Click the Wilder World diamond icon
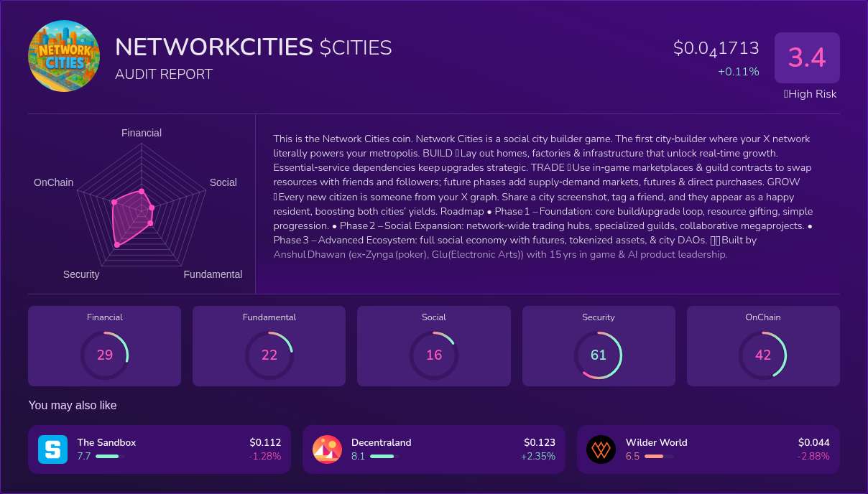 (601, 449)
